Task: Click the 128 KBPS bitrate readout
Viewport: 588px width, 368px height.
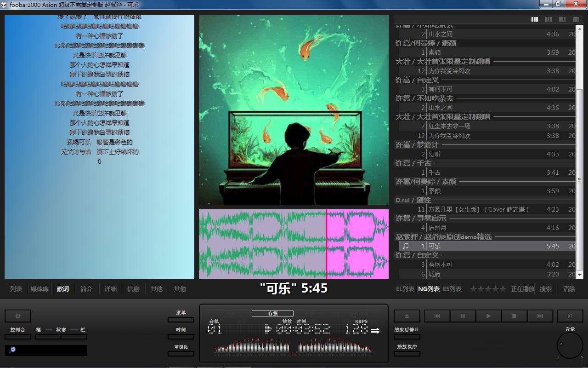Action: (x=356, y=329)
